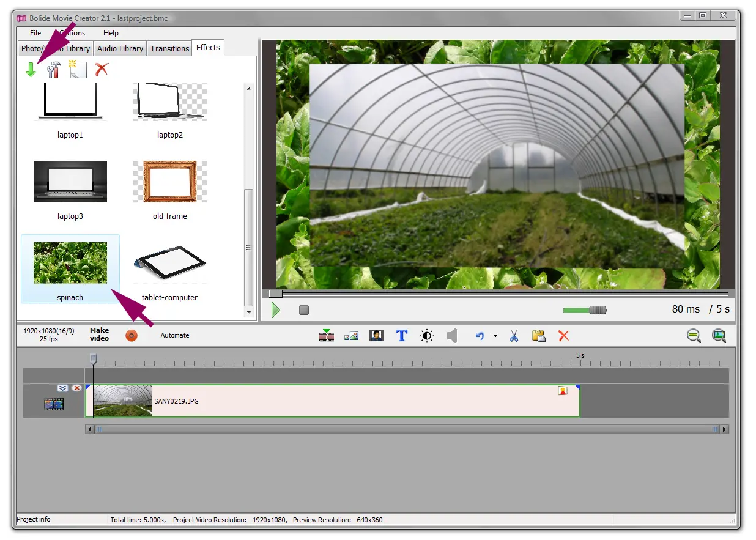Select the Effects tab
Viewport: 756px width, 540px height.
coord(208,48)
